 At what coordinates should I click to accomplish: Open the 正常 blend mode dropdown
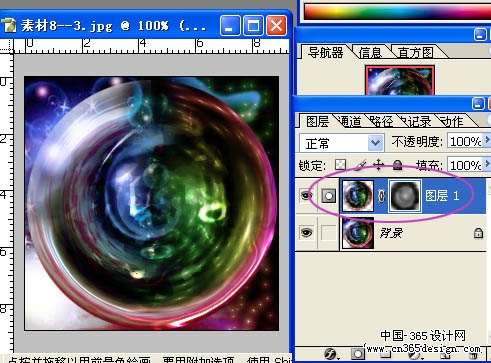(342, 143)
